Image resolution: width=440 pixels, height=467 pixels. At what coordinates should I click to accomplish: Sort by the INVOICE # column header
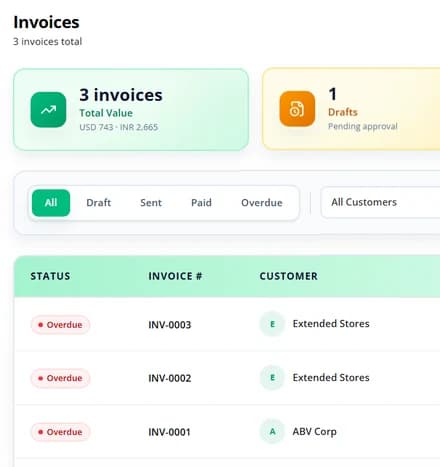pyautogui.click(x=175, y=276)
